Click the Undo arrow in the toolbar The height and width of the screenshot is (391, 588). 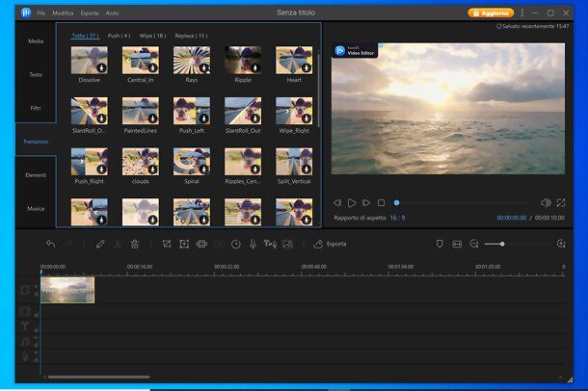[x=51, y=245]
